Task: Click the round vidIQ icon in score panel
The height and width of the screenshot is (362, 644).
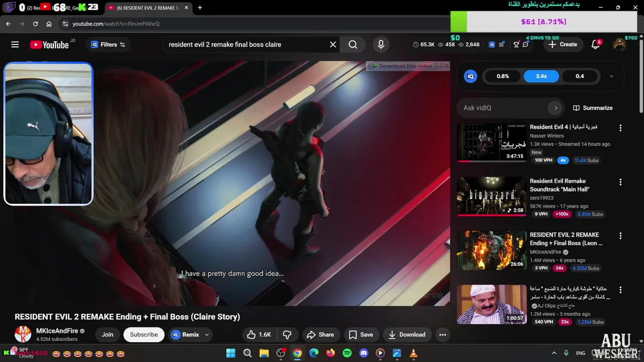Action: click(x=470, y=76)
